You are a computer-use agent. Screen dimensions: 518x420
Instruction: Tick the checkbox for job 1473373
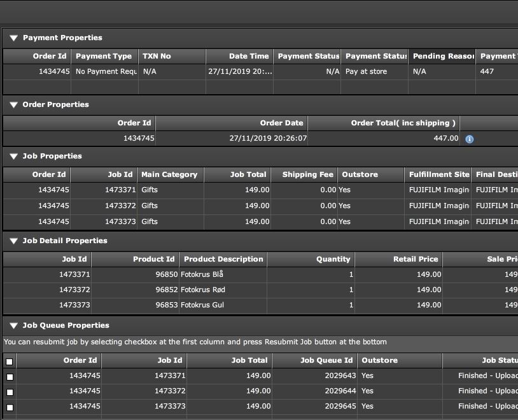[10, 407]
